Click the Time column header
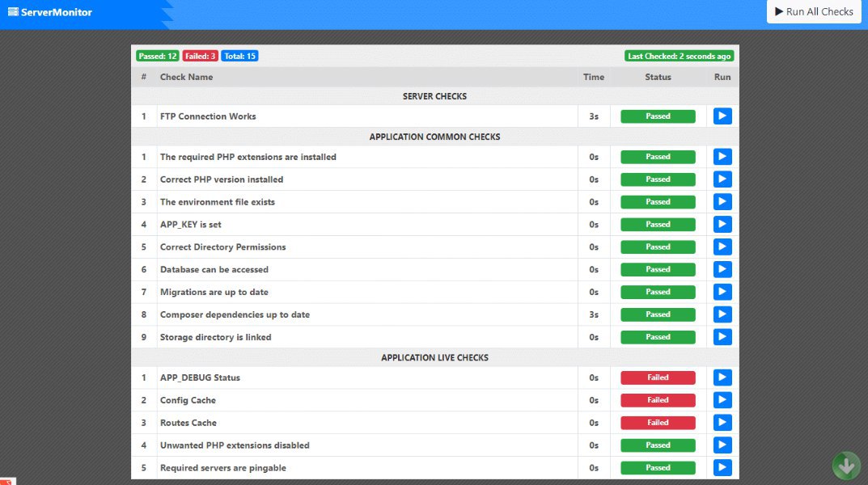Image resolution: width=868 pixels, height=485 pixels. tap(594, 77)
